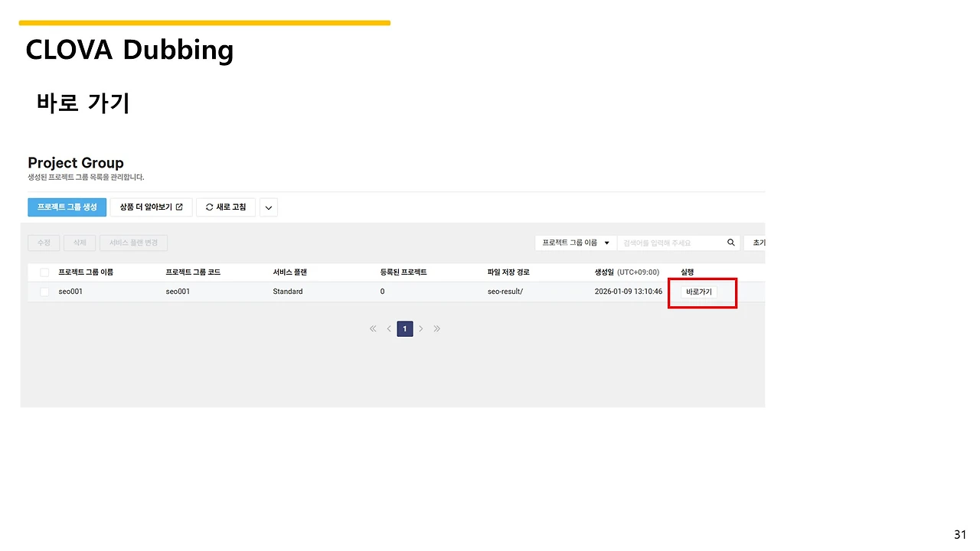Click the 수정 button
The height and width of the screenshot is (551, 980).
coord(44,243)
